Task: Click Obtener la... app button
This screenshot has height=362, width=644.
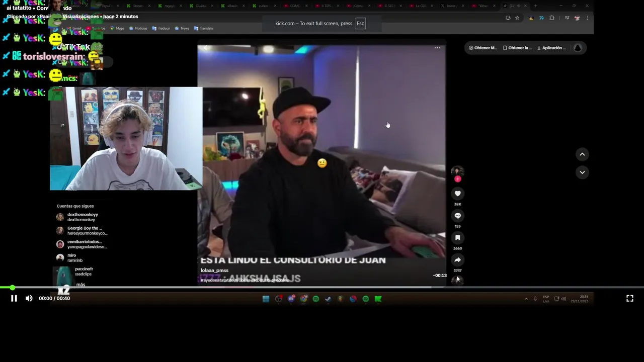Action: tap(517, 48)
